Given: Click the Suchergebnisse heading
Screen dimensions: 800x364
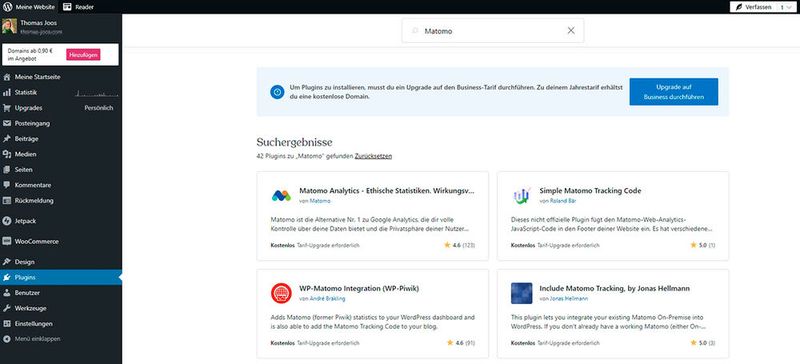Looking at the screenshot, I should [x=294, y=142].
